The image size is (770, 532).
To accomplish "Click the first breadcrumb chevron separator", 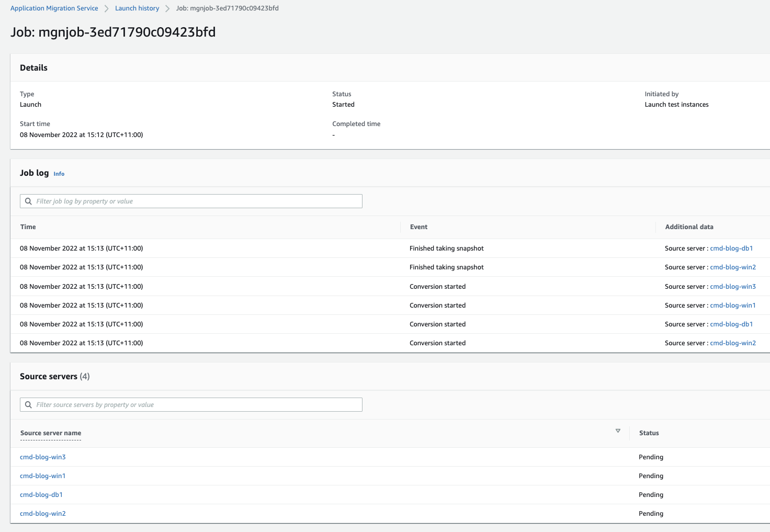I will [x=107, y=9].
